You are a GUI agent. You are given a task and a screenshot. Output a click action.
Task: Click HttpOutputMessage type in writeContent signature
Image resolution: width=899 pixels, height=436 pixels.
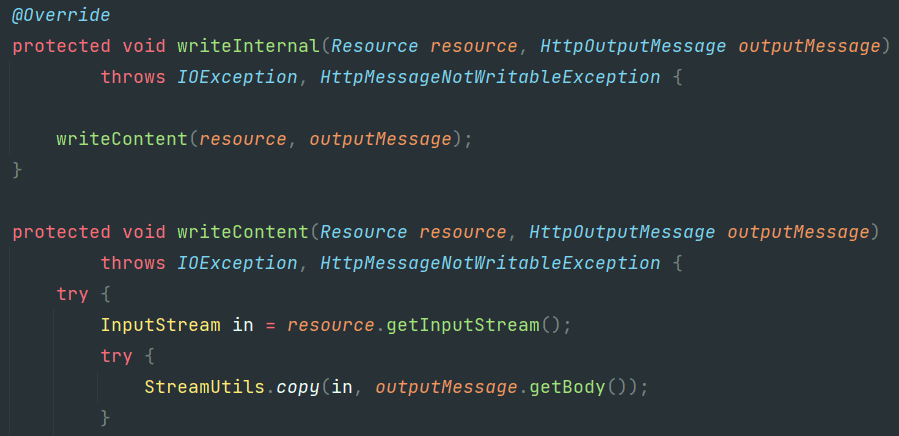click(x=622, y=232)
